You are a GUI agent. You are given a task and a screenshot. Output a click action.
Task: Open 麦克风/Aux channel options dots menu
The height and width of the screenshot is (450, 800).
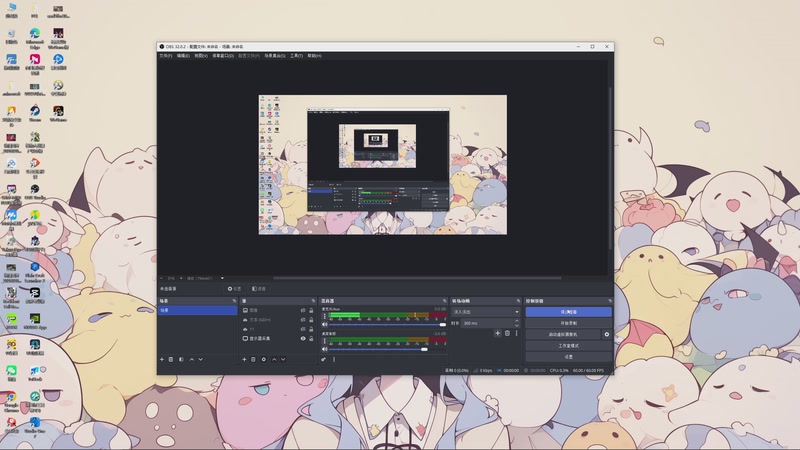point(324,316)
